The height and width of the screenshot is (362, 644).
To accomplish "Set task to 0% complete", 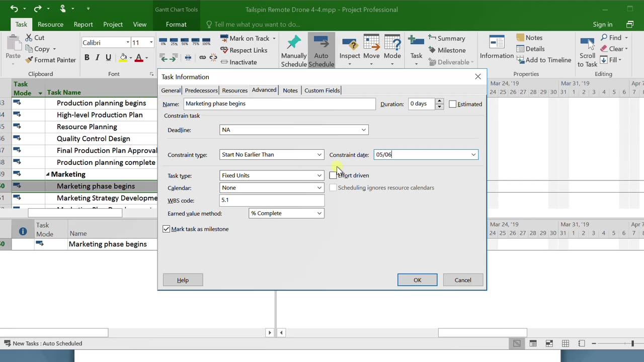I will pyautogui.click(x=163, y=41).
